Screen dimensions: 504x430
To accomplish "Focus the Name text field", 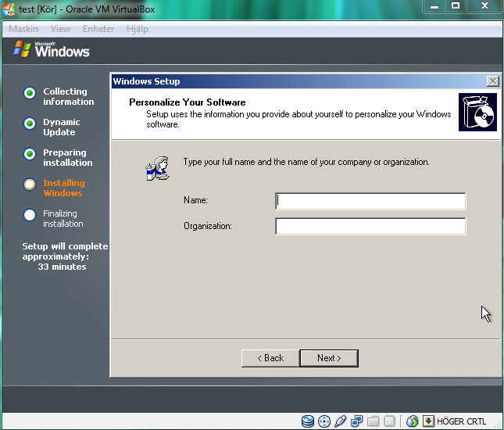I will click(x=370, y=201).
